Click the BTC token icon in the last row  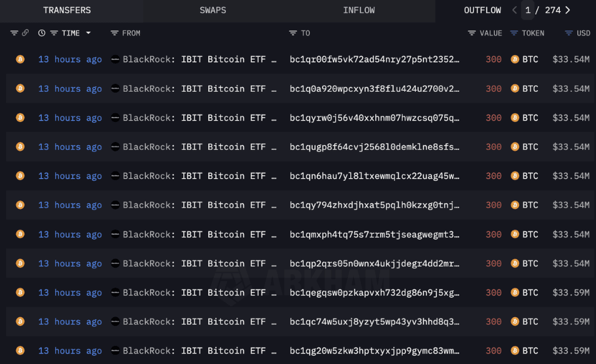(515, 351)
